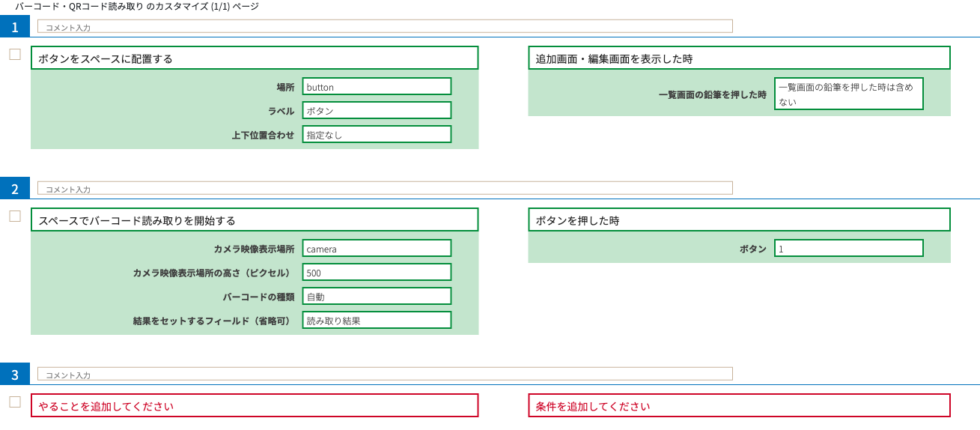Open the バーコードの種類 field set to '自動'
Viewport: 980px width, 430px height.
pos(377,297)
